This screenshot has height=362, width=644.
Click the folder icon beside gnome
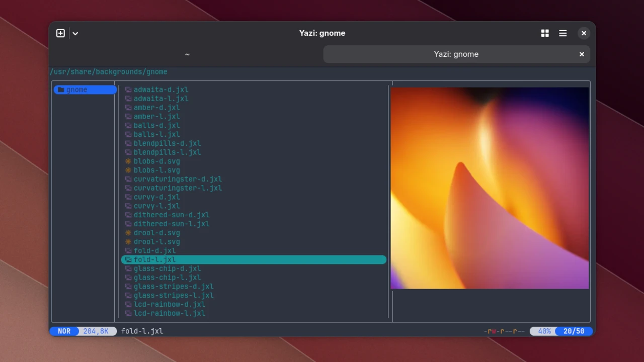[61, 89]
